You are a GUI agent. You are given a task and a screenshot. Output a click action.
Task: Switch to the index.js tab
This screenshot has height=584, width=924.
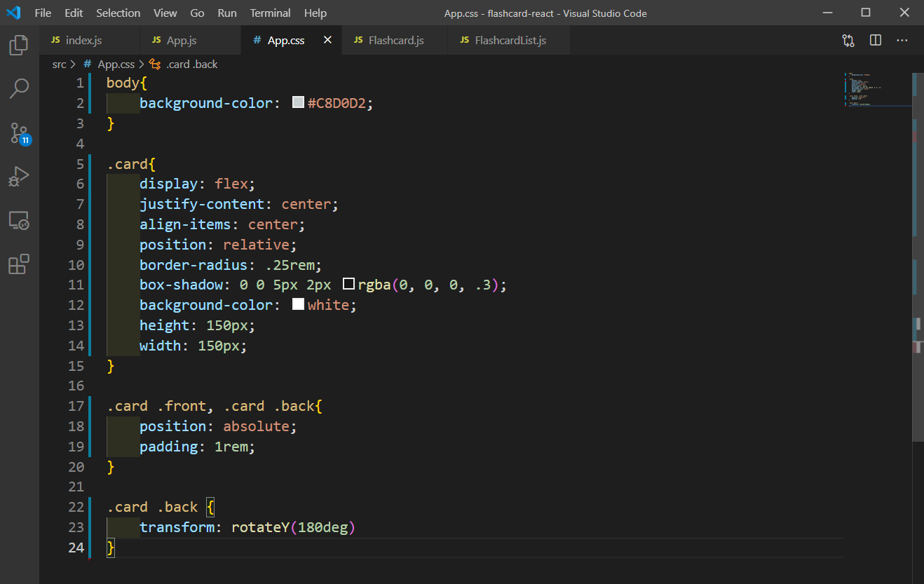(90, 41)
